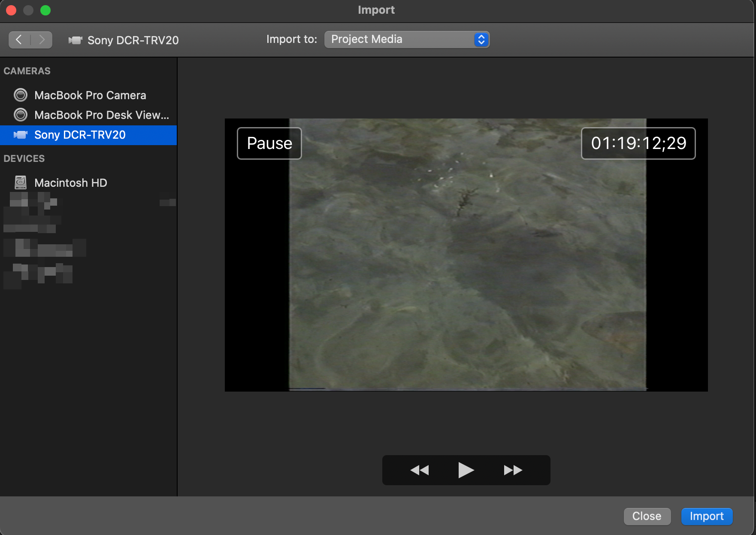Click the Import window title bar text

pos(376,10)
